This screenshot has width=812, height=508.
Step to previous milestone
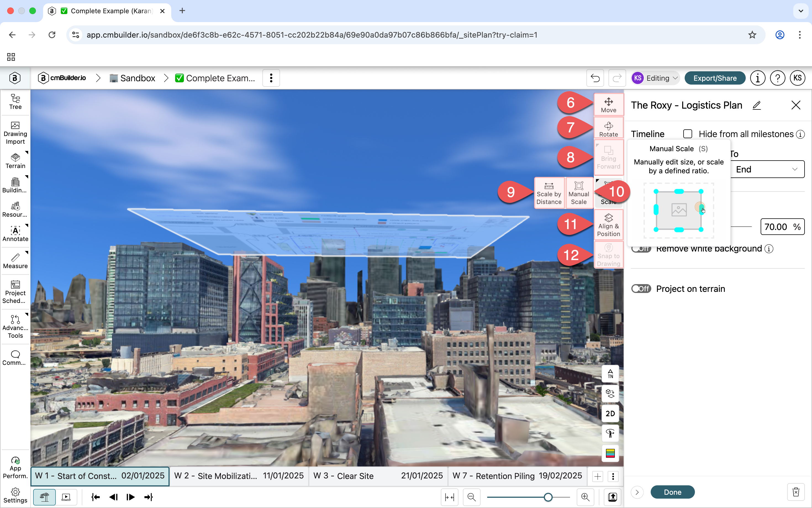(114, 497)
